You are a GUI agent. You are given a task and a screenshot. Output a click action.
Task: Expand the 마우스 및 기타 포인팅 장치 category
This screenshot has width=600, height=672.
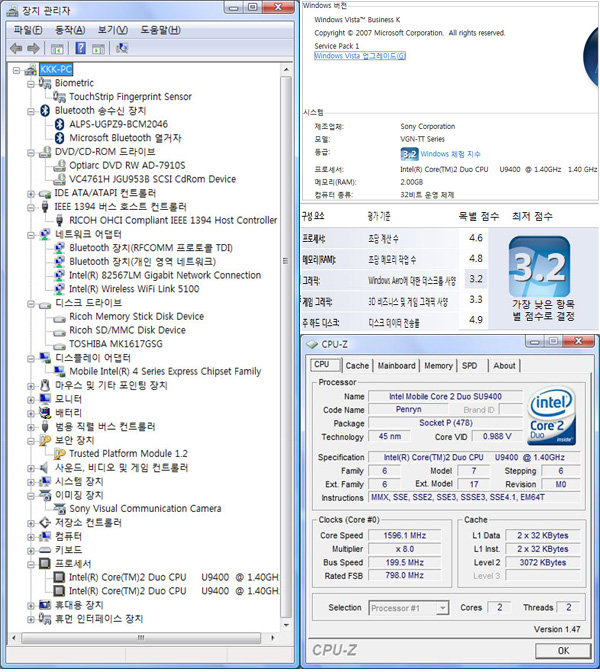click(x=31, y=386)
